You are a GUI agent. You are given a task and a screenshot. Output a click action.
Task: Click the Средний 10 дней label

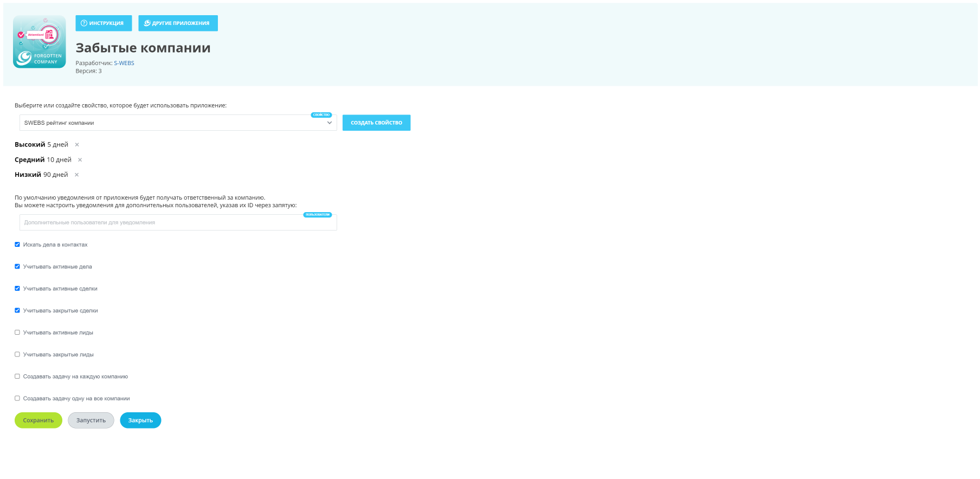point(43,160)
